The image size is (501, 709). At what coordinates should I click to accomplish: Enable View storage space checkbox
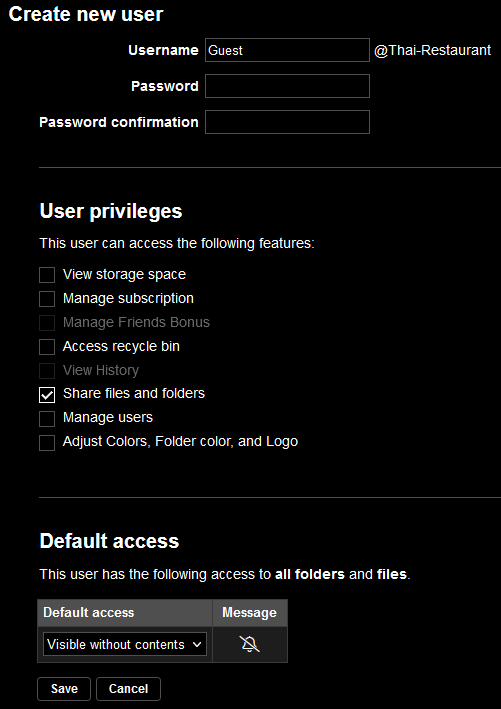pos(47,274)
